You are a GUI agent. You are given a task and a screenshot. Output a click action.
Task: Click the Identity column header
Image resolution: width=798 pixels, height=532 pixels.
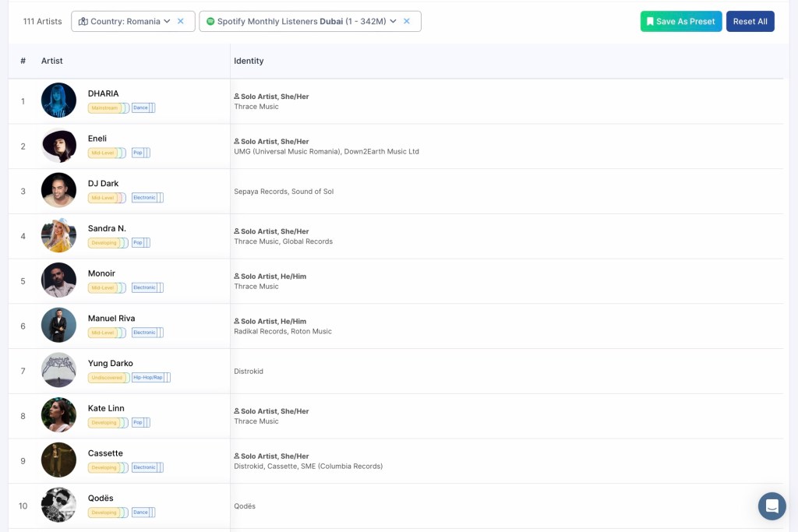pyautogui.click(x=249, y=61)
